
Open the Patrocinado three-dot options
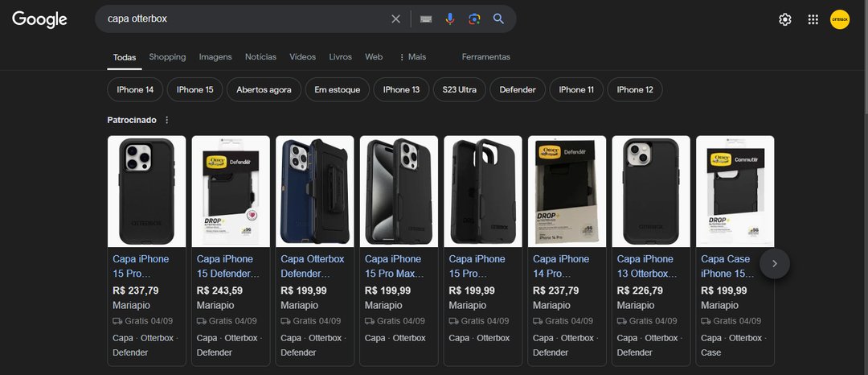click(x=167, y=120)
